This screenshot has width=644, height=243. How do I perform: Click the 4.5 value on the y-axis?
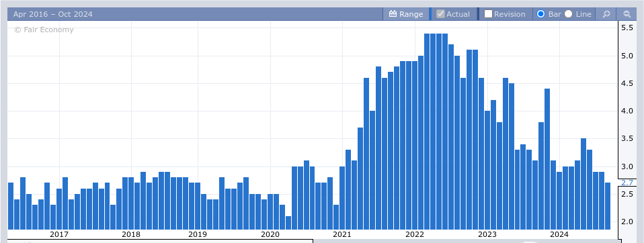627,84
